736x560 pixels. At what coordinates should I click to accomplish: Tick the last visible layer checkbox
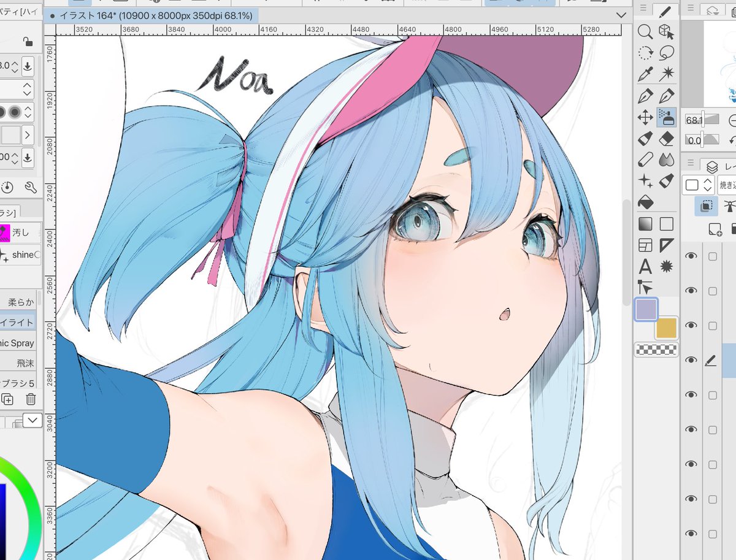[x=712, y=534]
